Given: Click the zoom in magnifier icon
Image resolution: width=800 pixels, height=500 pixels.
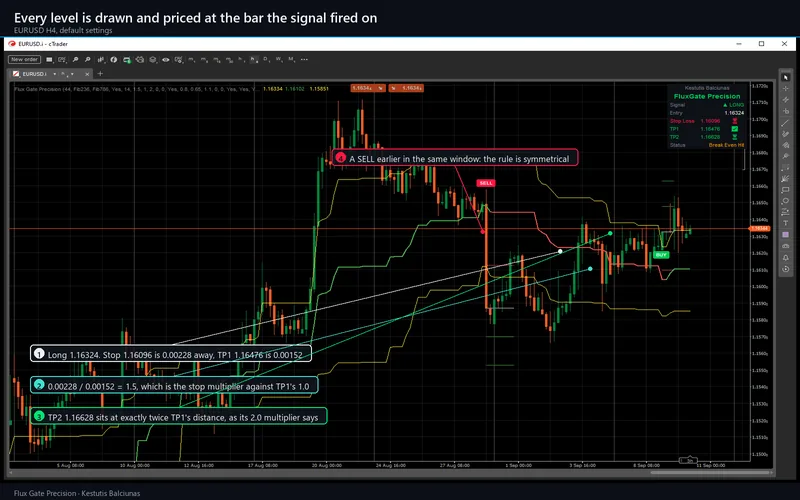Looking at the screenshot, I should (x=75, y=60).
